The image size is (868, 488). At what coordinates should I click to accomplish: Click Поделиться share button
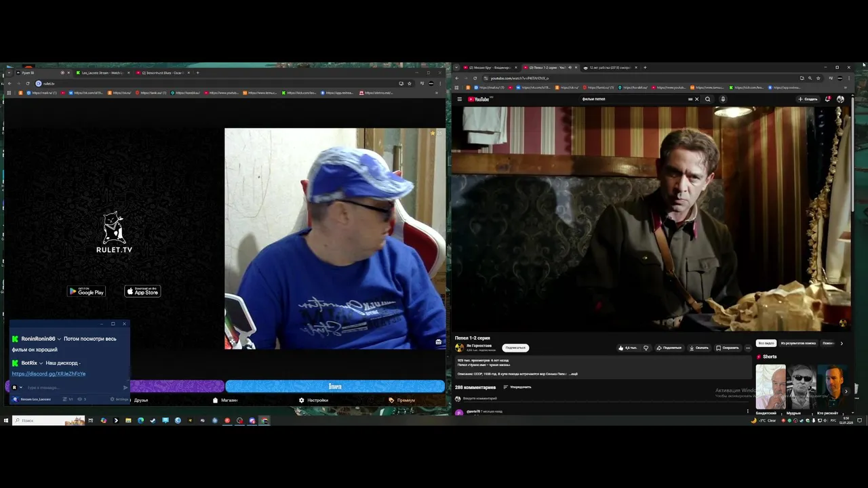[669, 348]
